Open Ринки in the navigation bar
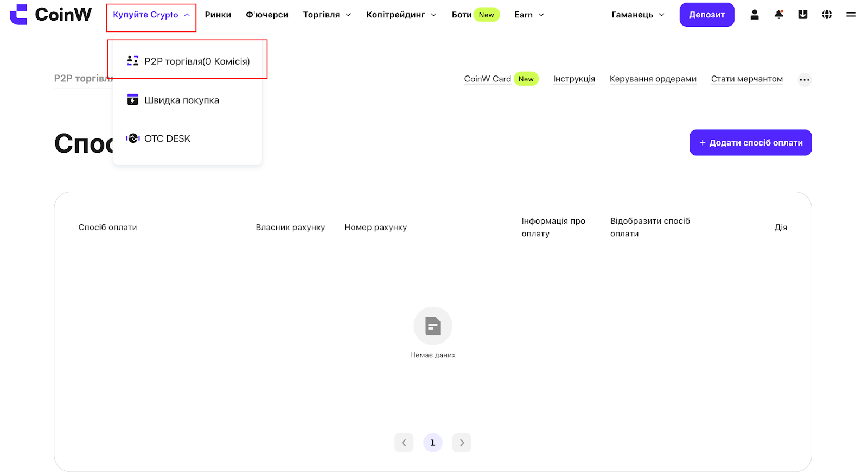This screenshot has height=473, width=868. pos(218,15)
